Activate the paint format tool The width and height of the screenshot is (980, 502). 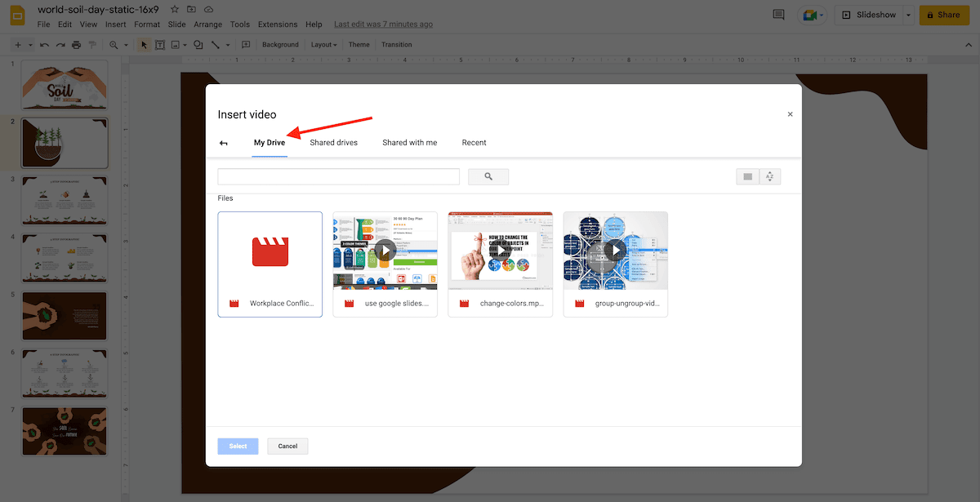92,45
